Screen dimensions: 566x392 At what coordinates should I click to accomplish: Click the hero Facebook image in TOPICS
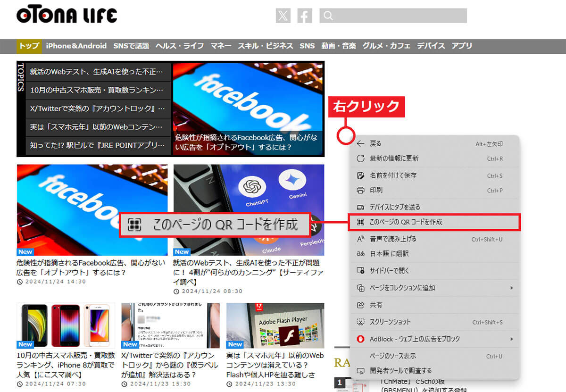click(248, 109)
